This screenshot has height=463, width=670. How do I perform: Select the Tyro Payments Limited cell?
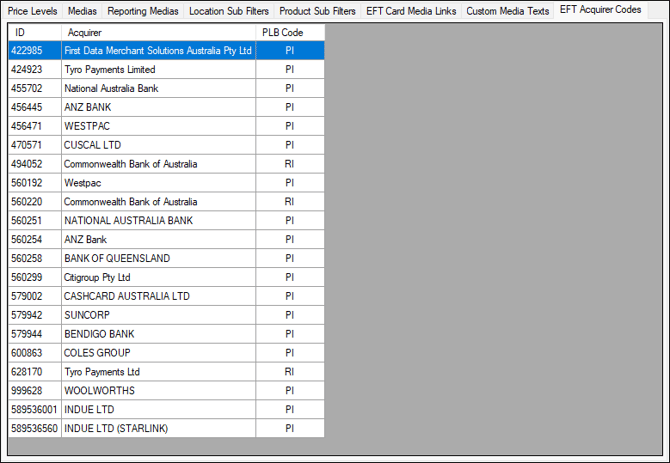[x=159, y=69]
